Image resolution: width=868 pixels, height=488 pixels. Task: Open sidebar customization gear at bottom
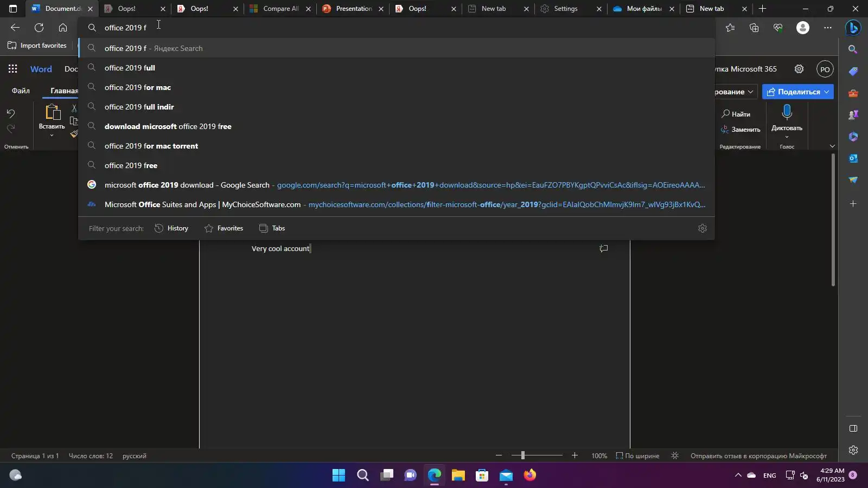pyautogui.click(x=853, y=450)
